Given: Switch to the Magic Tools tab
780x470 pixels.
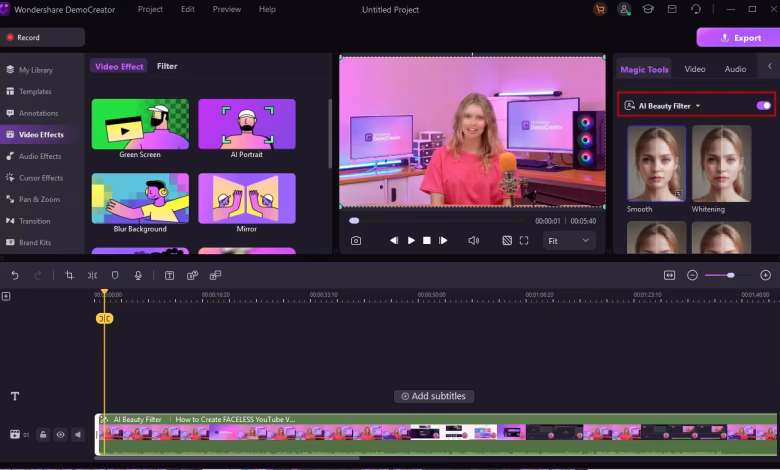Looking at the screenshot, I should coord(644,70).
